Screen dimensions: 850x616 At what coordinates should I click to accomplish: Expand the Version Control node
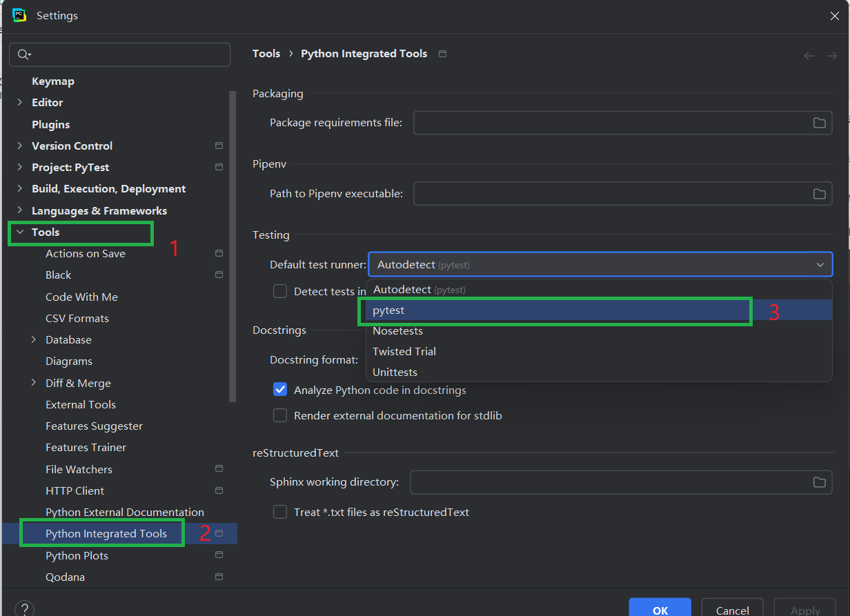(x=20, y=146)
